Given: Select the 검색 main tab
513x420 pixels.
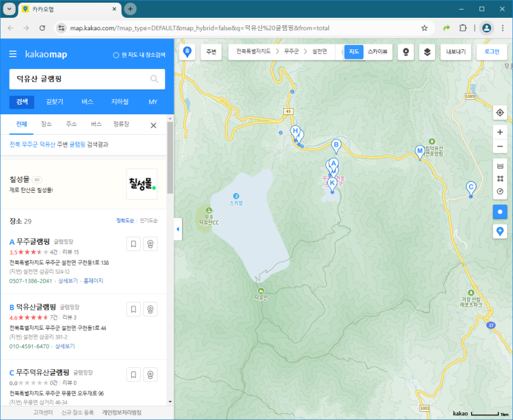Looking at the screenshot, I should pyautogui.click(x=22, y=102).
